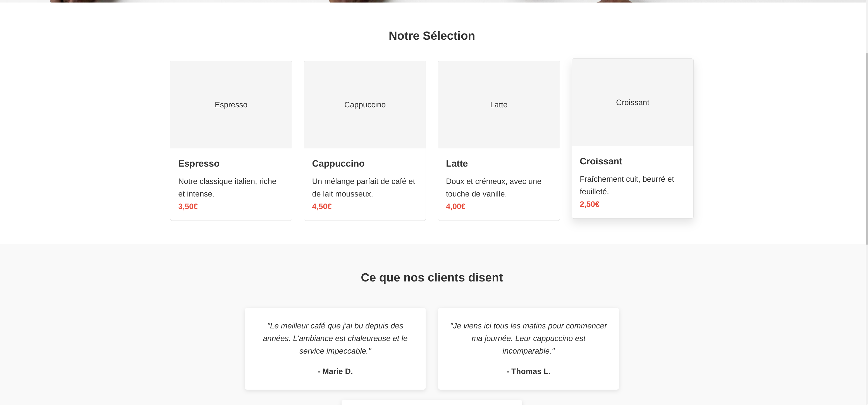Select the Croissant product title
Screen dimensions: 868x405
tap(600, 161)
